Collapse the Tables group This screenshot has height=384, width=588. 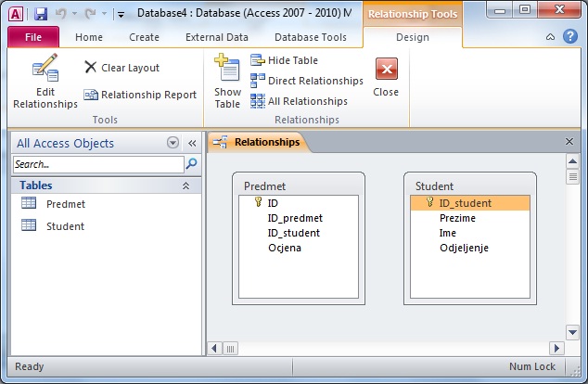185,186
